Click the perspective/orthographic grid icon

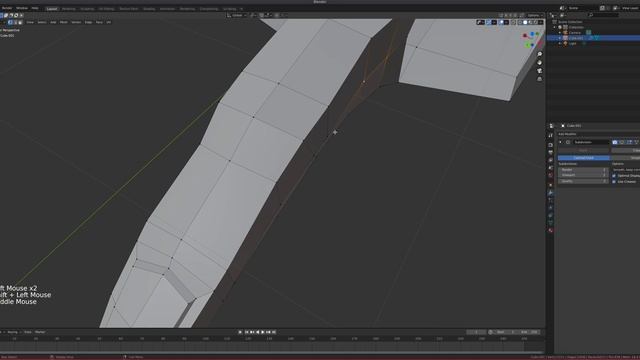540,79
